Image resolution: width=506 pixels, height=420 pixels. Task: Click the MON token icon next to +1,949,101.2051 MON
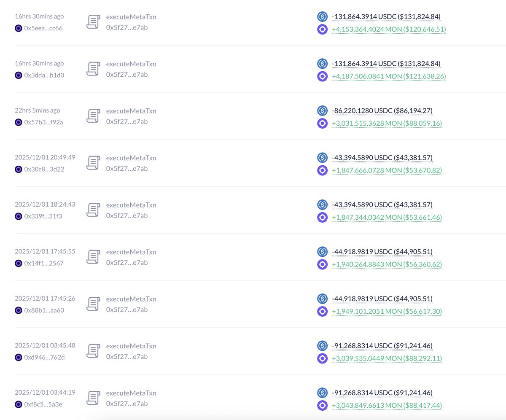coord(322,312)
